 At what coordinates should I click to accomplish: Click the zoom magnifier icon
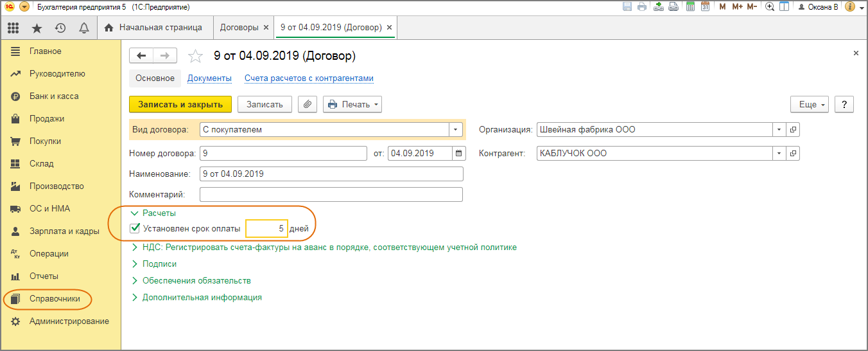point(769,6)
